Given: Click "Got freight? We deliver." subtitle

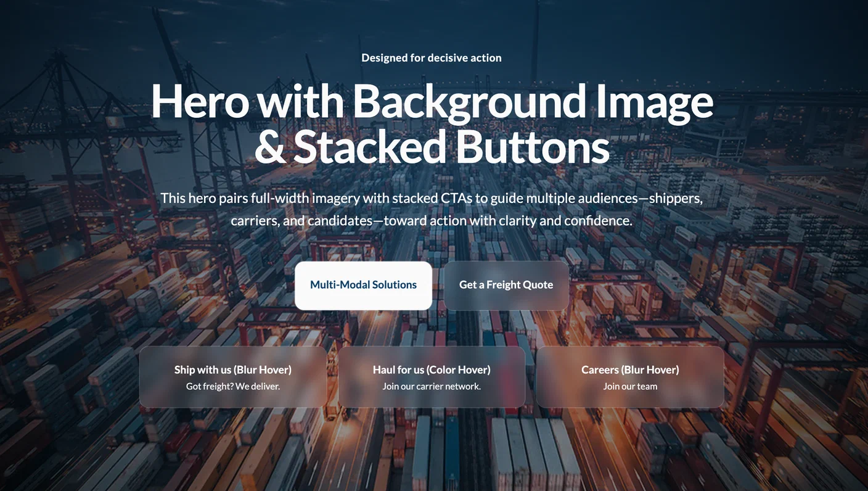Looking at the screenshot, I should [x=233, y=387].
